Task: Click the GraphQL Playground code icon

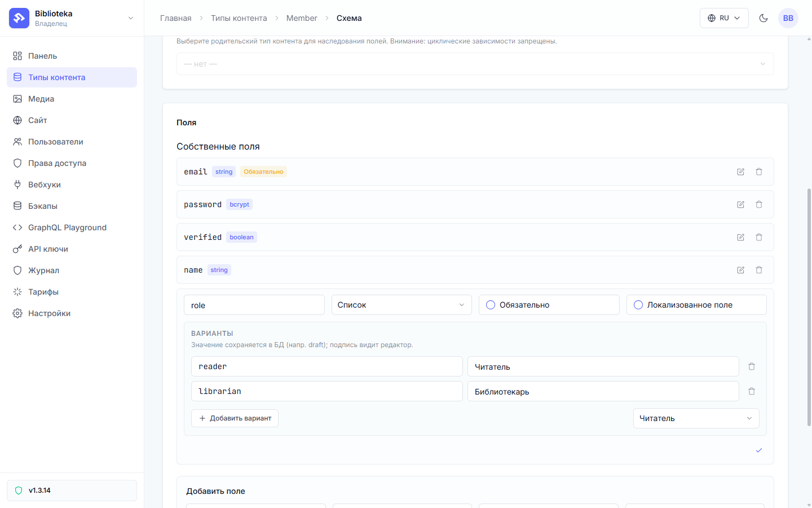Action: 17,227
